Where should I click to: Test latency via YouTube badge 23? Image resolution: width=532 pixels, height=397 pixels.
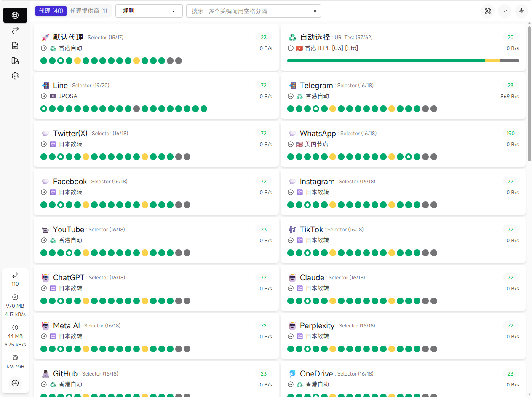pyautogui.click(x=264, y=230)
